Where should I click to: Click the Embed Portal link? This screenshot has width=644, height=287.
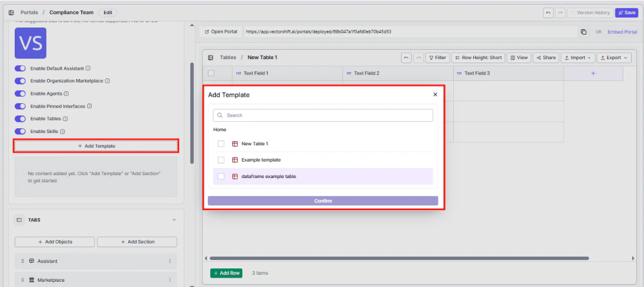[x=622, y=32]
